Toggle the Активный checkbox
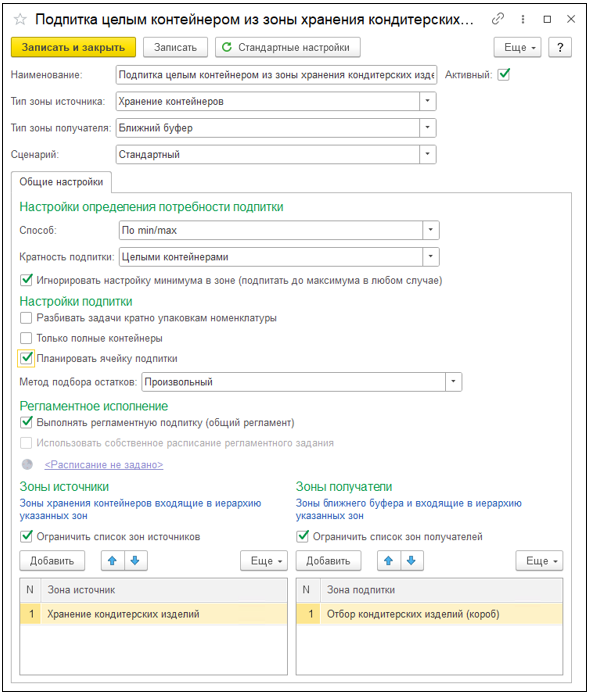Image resolution: width=590 pixels, height=694 pixels. click(x=504, y=74)
